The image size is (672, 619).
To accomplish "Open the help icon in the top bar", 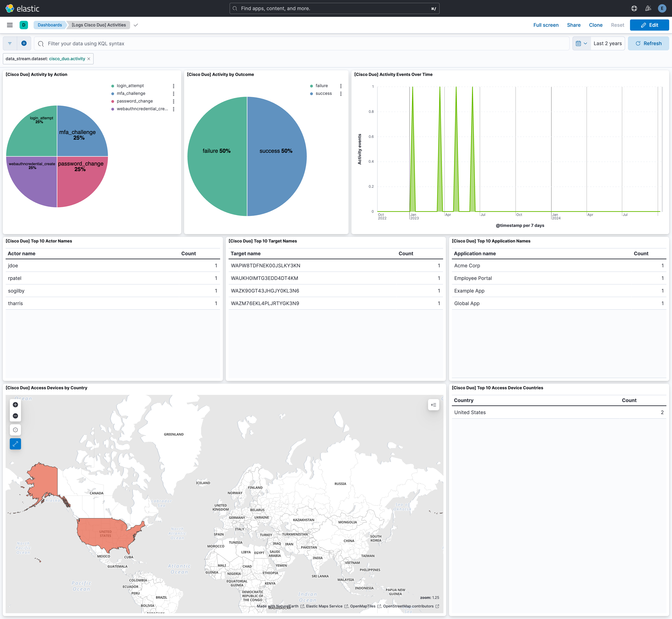I will click(634, 8).
